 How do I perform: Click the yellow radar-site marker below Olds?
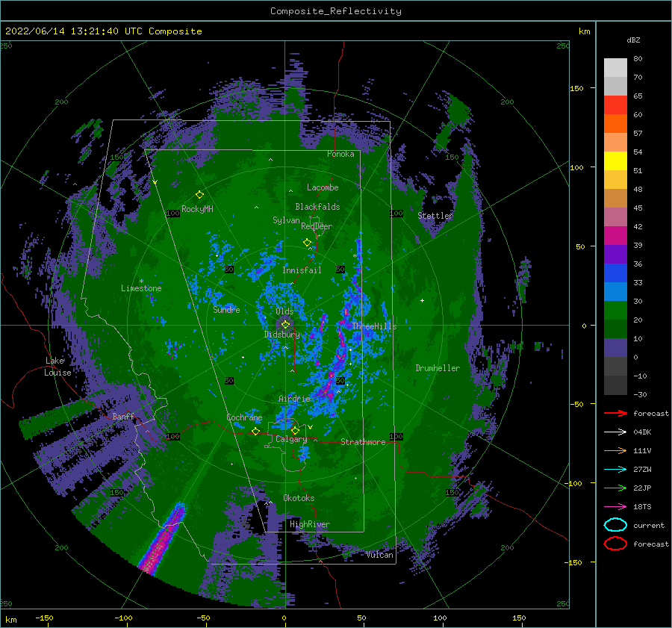(285, 325)
